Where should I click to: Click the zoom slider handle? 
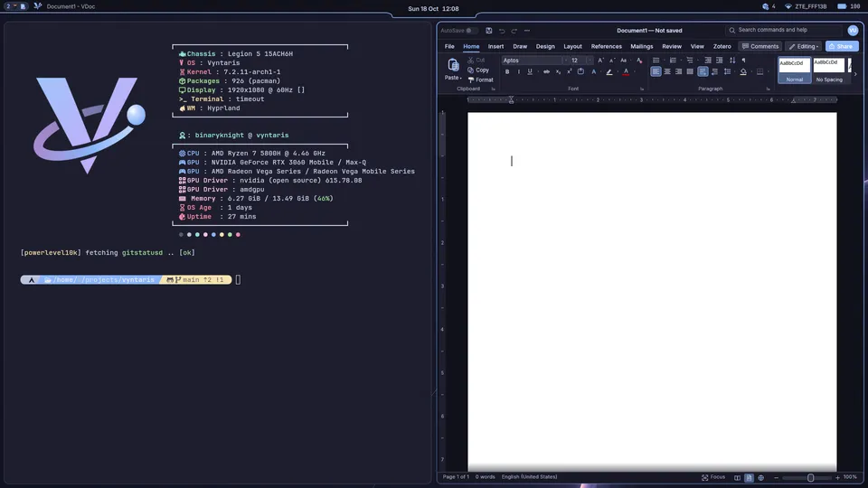click(810, 477)
